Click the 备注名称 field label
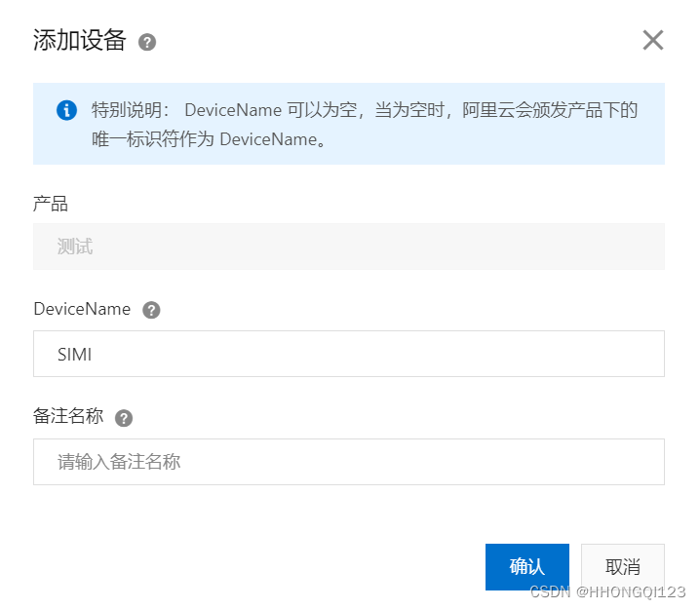 click(x=68, y=416)
